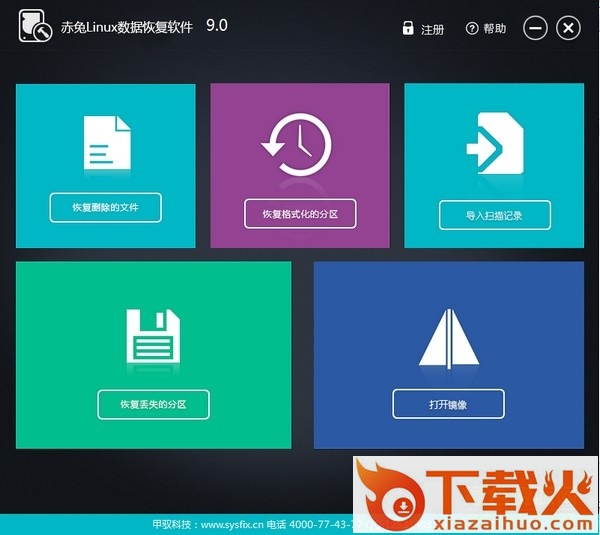Close the recovery software window
This screenshot has height=535, width=600.
point(568,29)
